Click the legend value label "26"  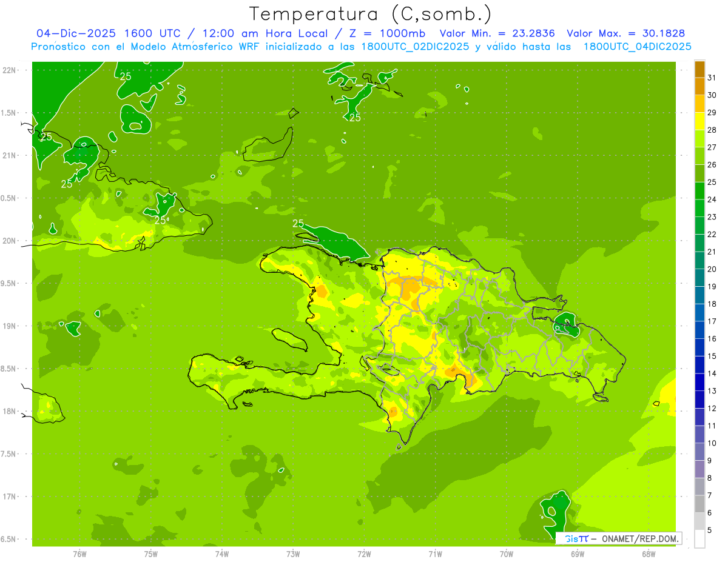coord(712,165)
